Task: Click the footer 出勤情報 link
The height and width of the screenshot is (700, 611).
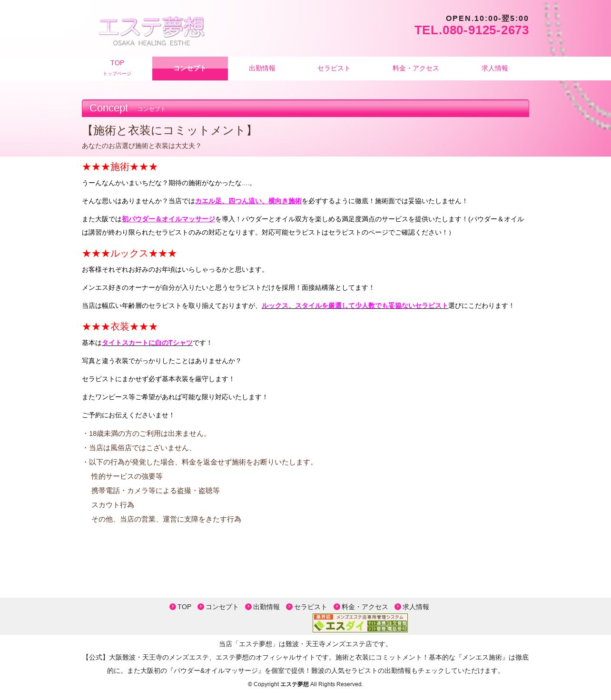Action: [x=266, y=607]
